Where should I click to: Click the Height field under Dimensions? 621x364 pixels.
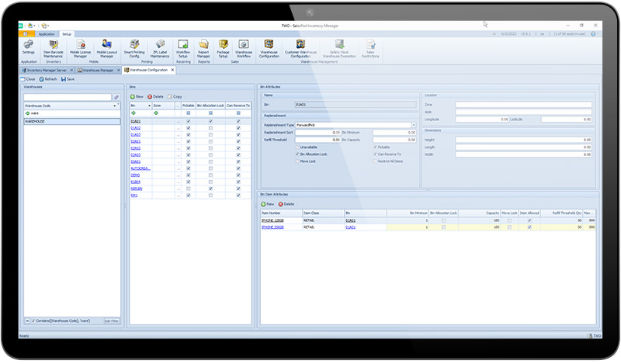pyautogui.click(x=523, y=140)
